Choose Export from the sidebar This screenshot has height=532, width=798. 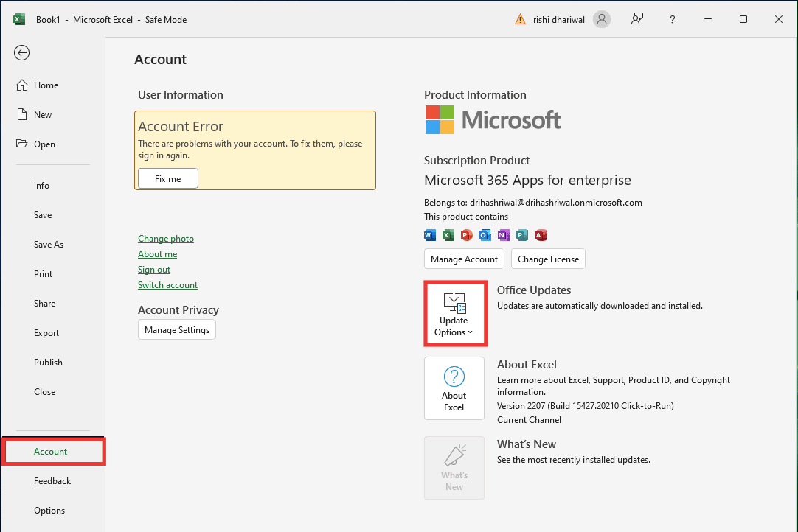point(46,333)
